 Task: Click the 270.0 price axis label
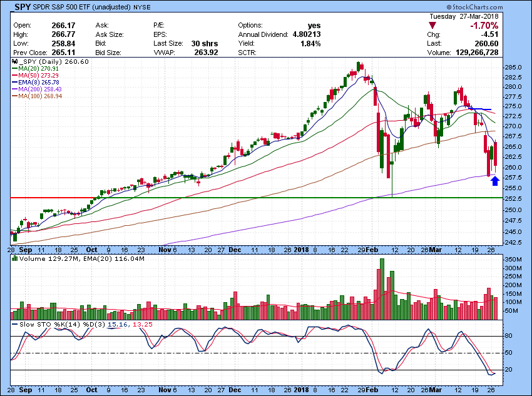pos(513,126)
